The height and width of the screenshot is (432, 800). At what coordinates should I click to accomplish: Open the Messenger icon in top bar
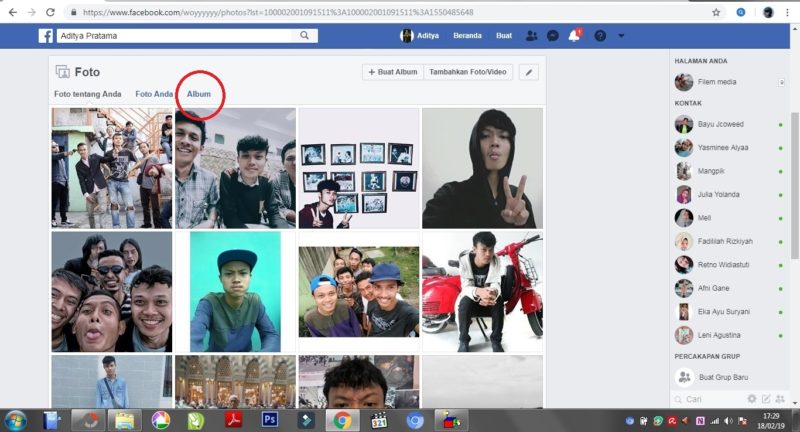tap(553, 36)
